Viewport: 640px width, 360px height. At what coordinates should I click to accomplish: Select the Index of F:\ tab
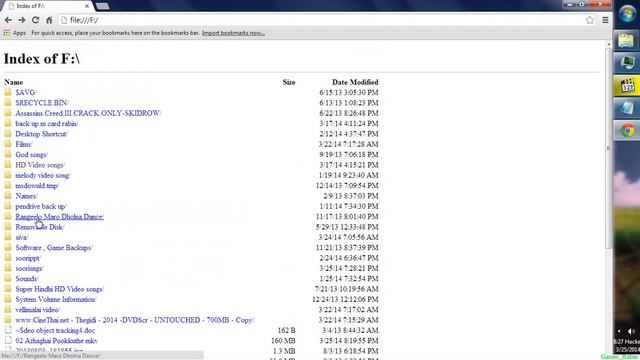(47, 6)
